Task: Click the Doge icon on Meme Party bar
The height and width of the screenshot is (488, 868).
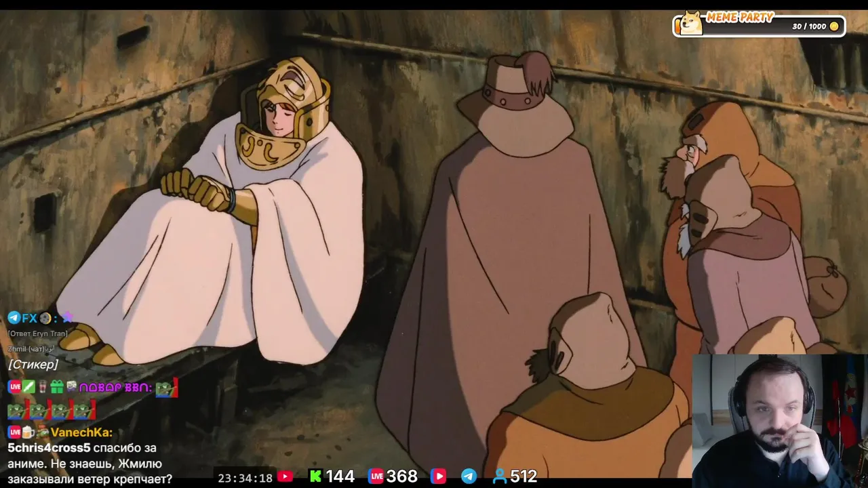Action: coord(691,22)
